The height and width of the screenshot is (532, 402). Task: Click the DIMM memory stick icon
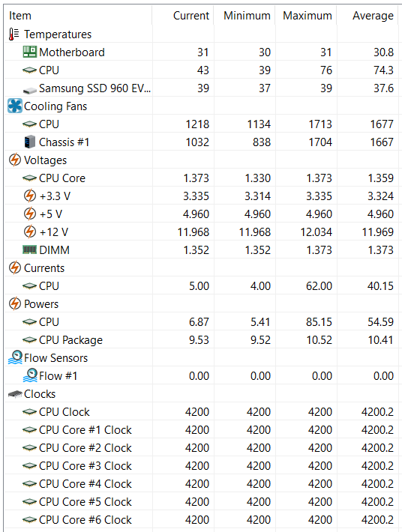(29, 250)
